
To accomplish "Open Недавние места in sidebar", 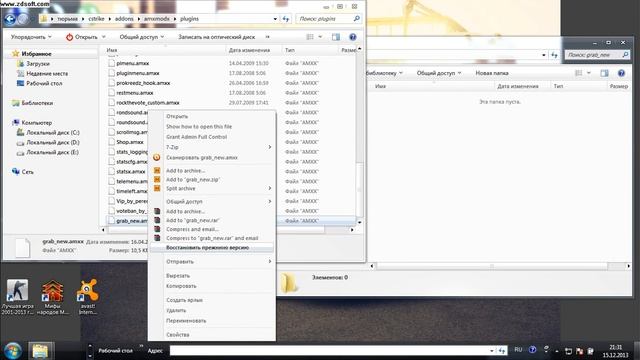I will coord(47,73).
